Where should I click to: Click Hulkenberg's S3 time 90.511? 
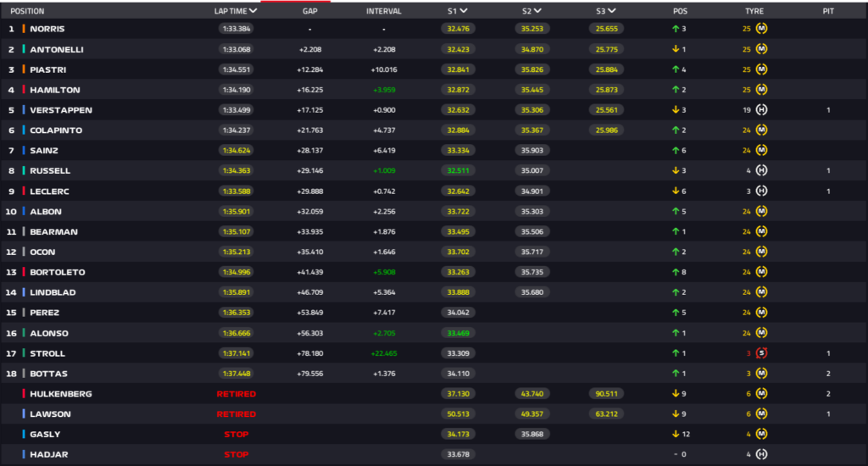(x=606, y=393)
